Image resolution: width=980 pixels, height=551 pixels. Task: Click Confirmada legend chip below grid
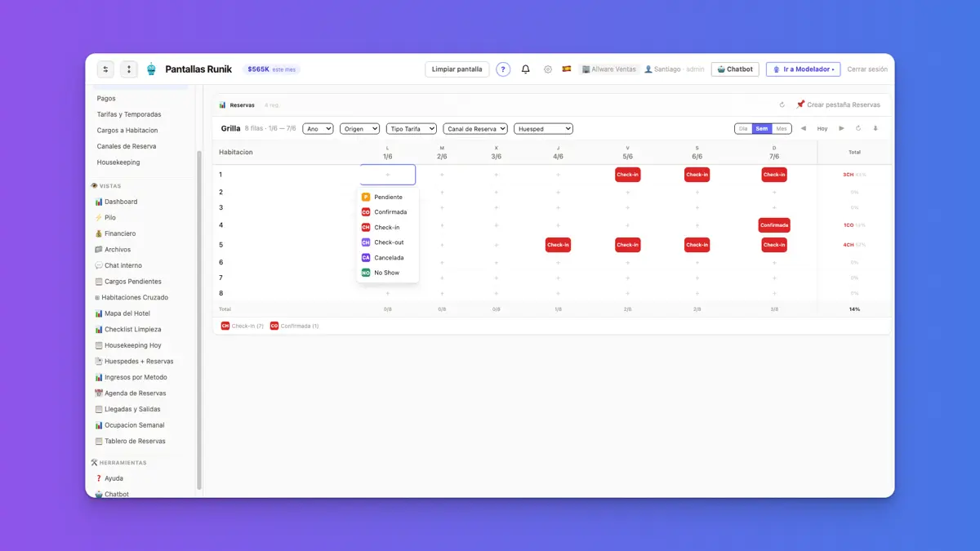click(295, 326)
